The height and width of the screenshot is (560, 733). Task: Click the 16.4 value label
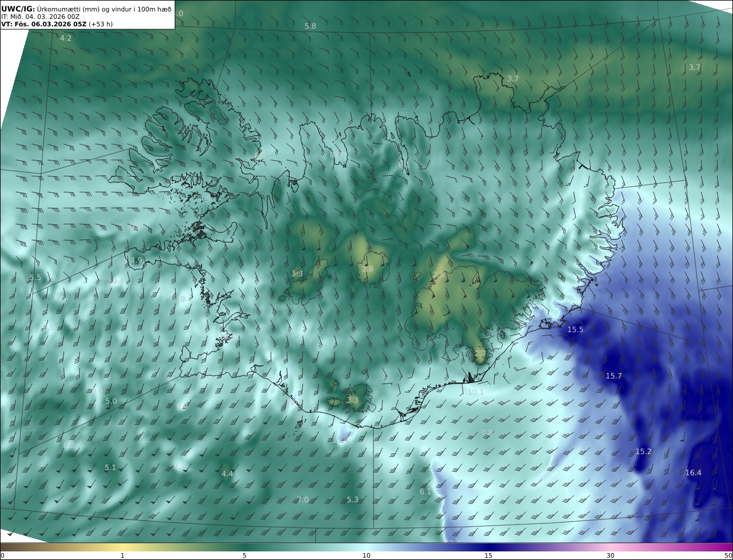point(693,472)
